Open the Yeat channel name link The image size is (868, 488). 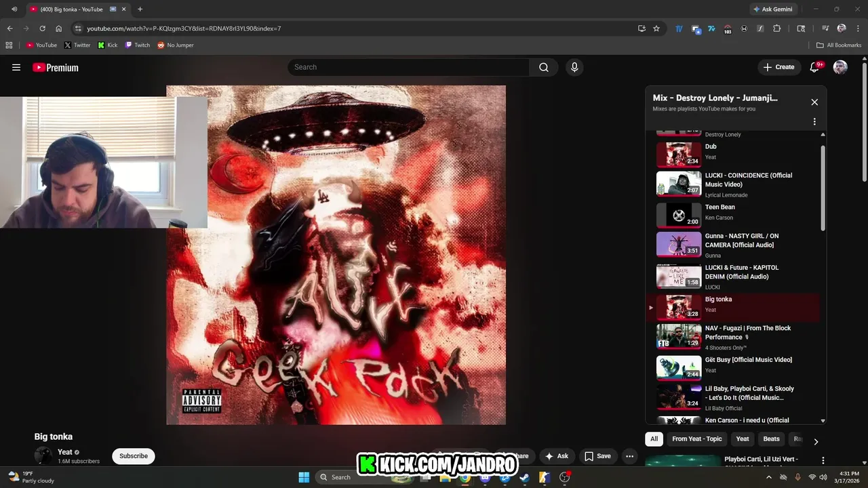coord(65,452)
